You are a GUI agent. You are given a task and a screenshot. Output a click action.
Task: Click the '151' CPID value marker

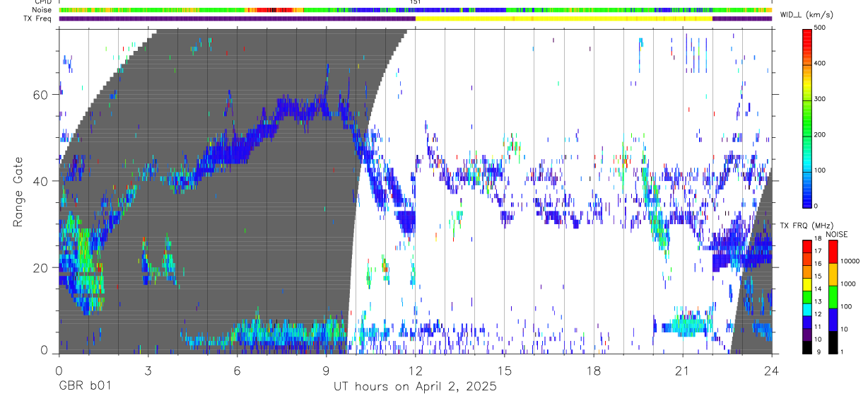[416, 2]
